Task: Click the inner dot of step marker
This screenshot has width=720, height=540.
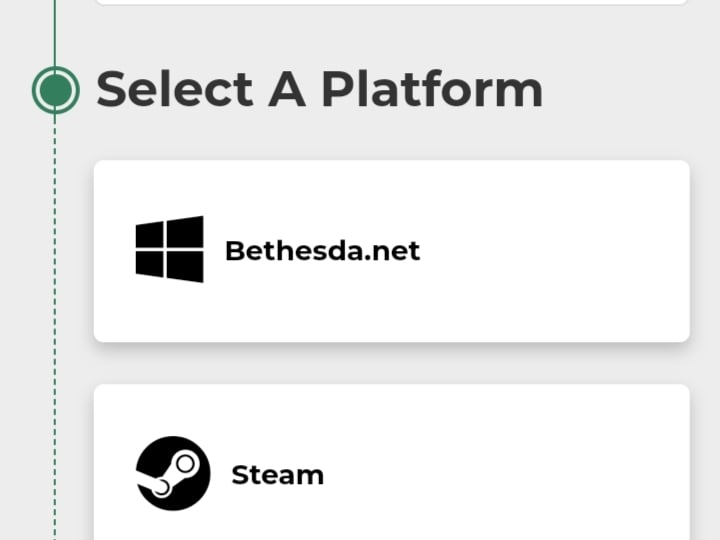Action: [x=56, y=90]
